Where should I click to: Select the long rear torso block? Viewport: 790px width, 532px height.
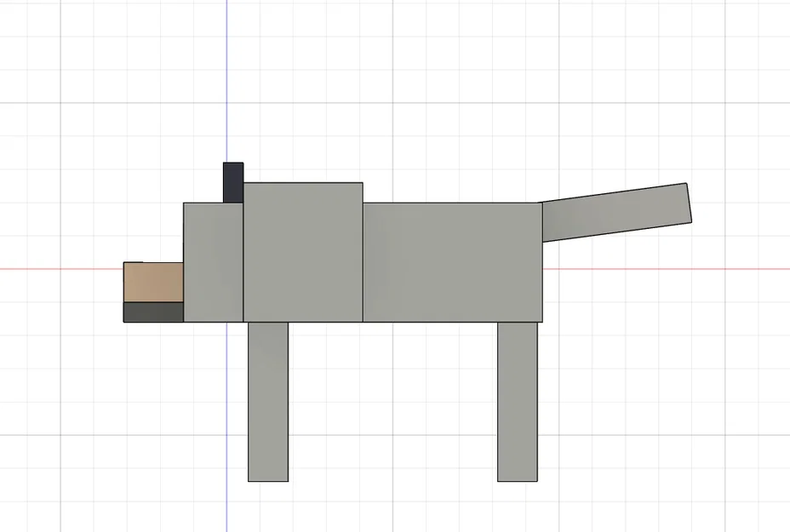(452, 262)
